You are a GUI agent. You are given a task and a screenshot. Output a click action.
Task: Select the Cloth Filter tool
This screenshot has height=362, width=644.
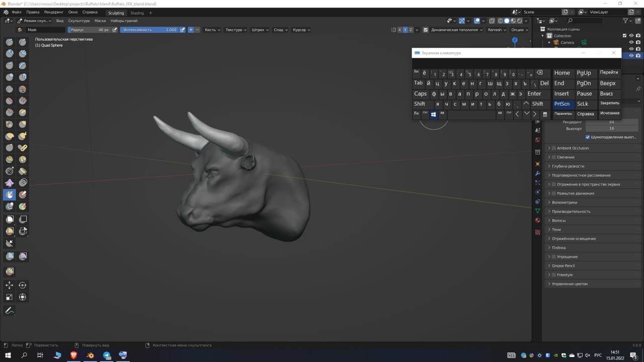pos(23,256)
